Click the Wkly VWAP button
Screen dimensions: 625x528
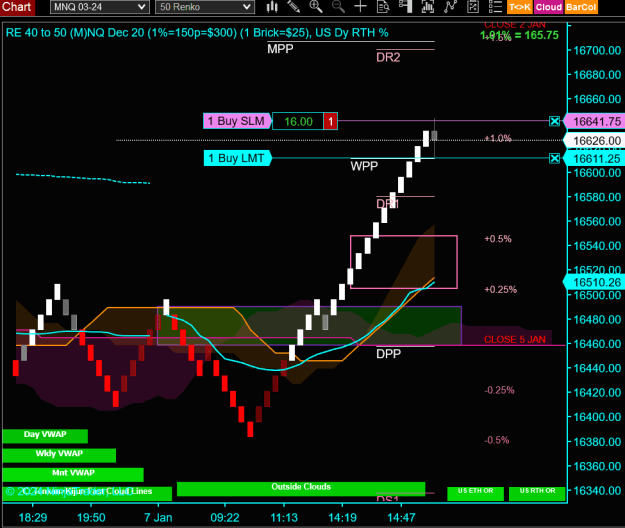(x=59, y=455)
